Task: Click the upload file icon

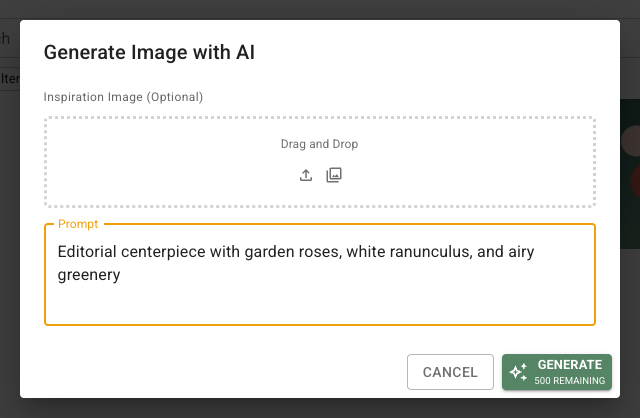Action: coord(306,175)
